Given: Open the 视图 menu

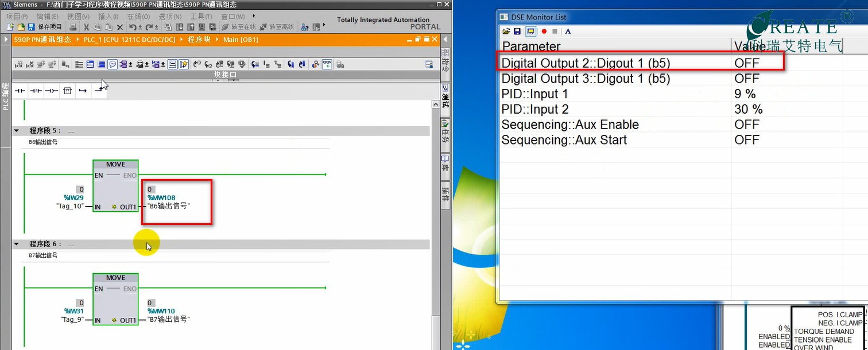Looking at the screenshot, I should (79, 17).
